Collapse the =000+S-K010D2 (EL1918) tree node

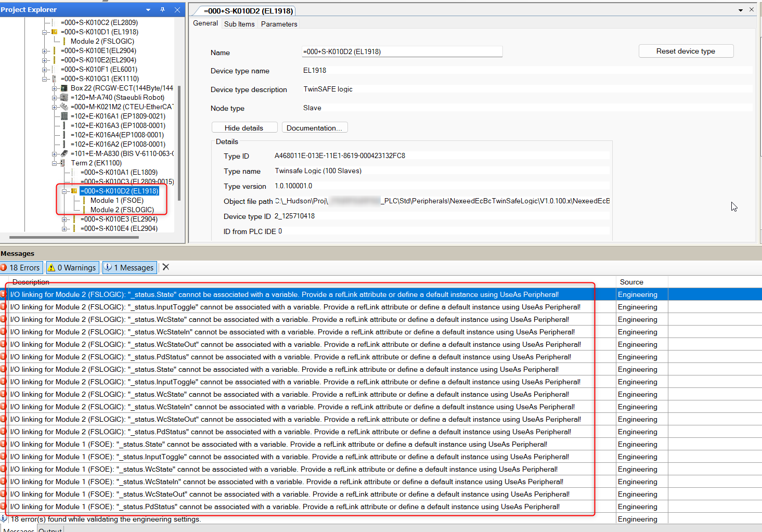coord(64,191)
